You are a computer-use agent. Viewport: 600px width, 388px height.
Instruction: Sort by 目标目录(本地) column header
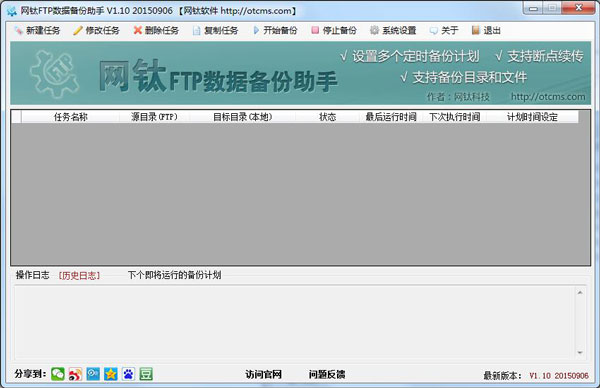(243, 117)
